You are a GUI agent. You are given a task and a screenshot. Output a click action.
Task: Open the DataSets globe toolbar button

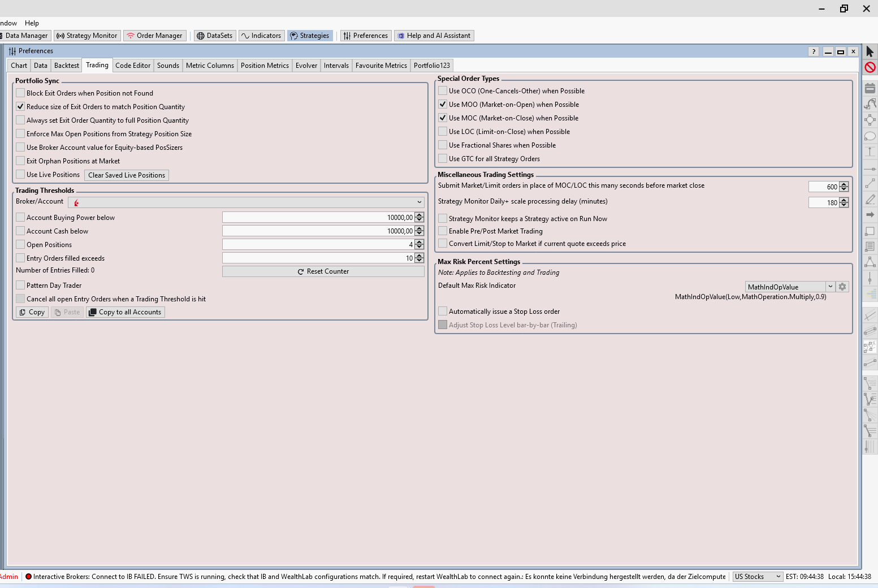coord(214,36)
